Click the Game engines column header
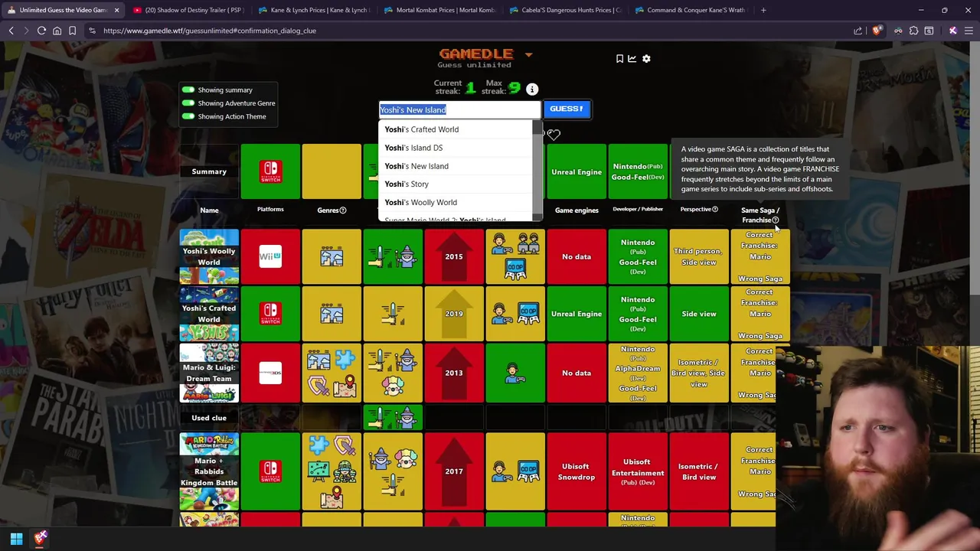 pyautogui.click(x=577, y=210)
